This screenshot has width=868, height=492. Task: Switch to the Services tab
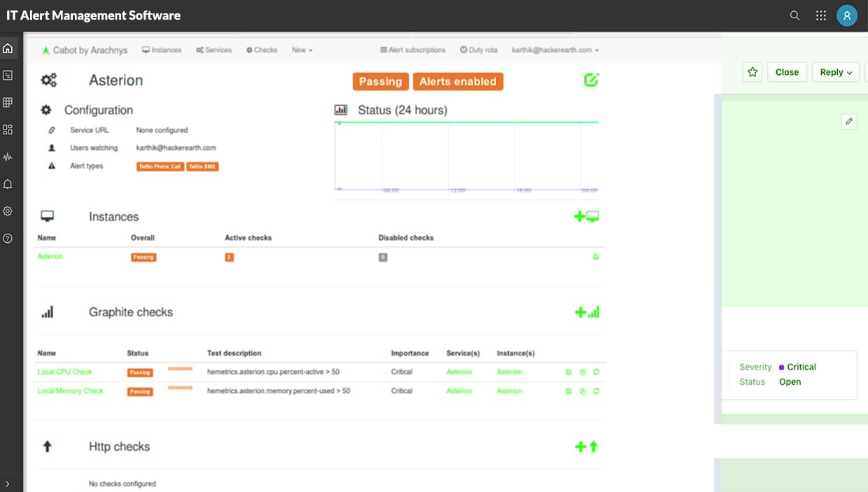(213, 50)
